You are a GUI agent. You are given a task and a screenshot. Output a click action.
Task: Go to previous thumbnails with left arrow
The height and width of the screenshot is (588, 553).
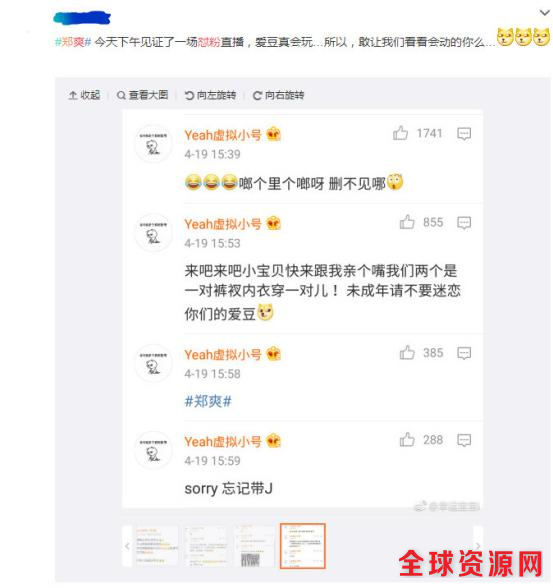(x=127, y=546)
